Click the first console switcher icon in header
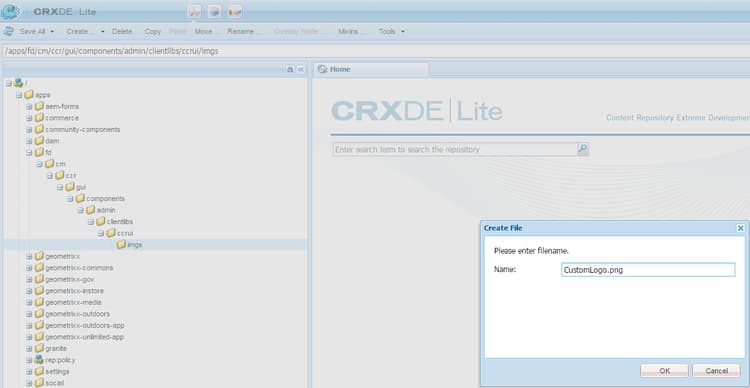Image resolution: width=750 pixels, height=388 pixels. (195, 11)
